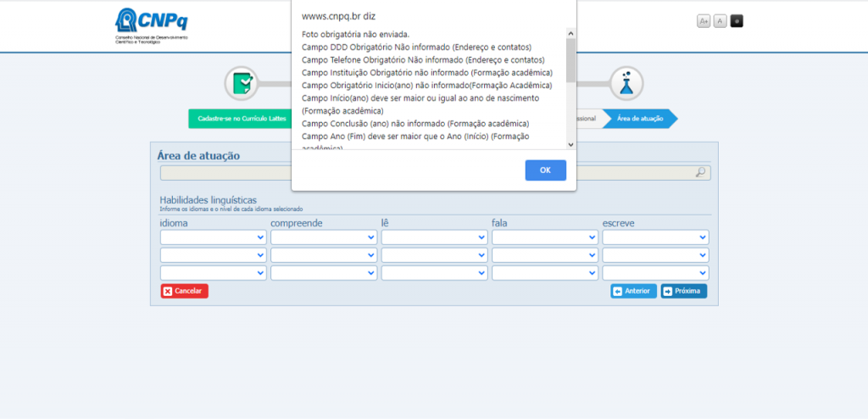The width and height of the screenshot is (868, 419).
Task: Go back with the Anterior button
Action: (x=633, y=291)
